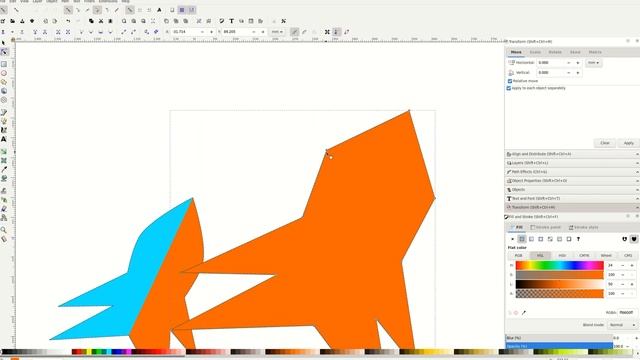Choose nonzero fill rule icon

click(634, 239)
